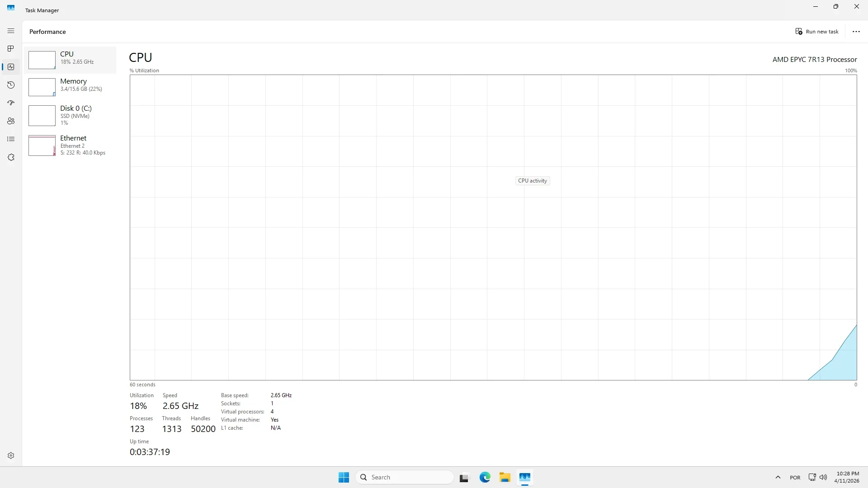Open the Details page icon
This screenshot has width=868, height=488.
coord(11,139)
